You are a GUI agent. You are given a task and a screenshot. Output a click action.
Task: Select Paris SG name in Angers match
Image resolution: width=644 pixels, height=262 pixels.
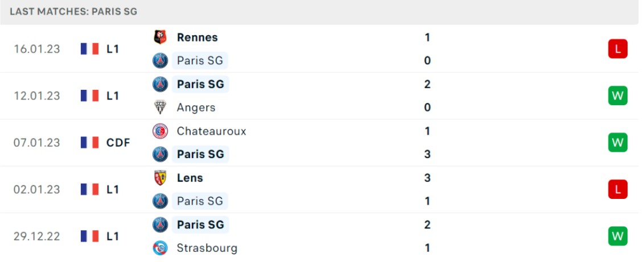click(200, 84)
